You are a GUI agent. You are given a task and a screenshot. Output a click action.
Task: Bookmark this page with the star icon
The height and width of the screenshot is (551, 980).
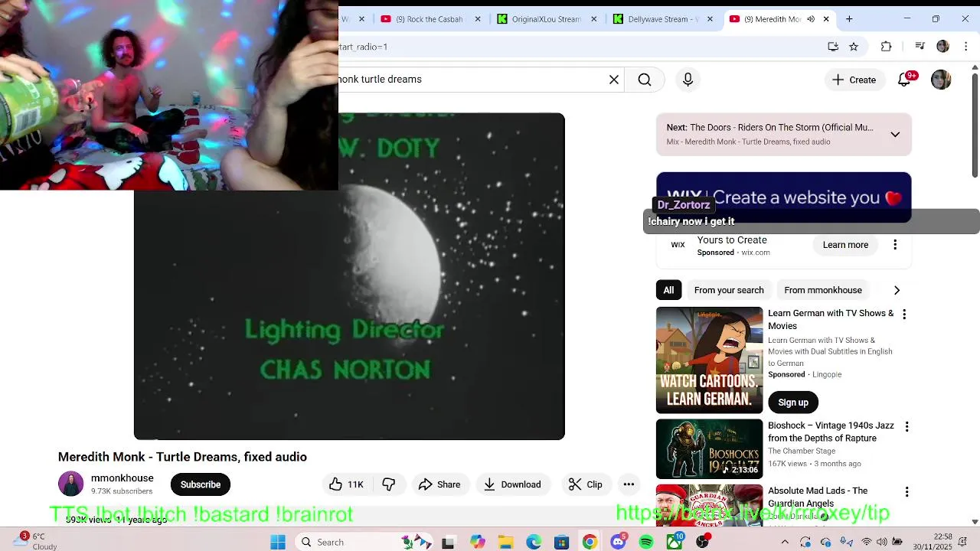(x=854, y=47)
